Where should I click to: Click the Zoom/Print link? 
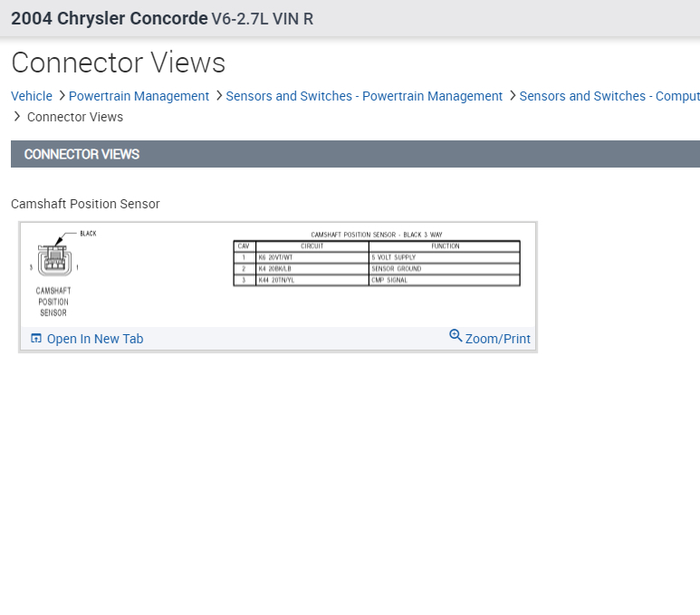click(x=498, y=339)
